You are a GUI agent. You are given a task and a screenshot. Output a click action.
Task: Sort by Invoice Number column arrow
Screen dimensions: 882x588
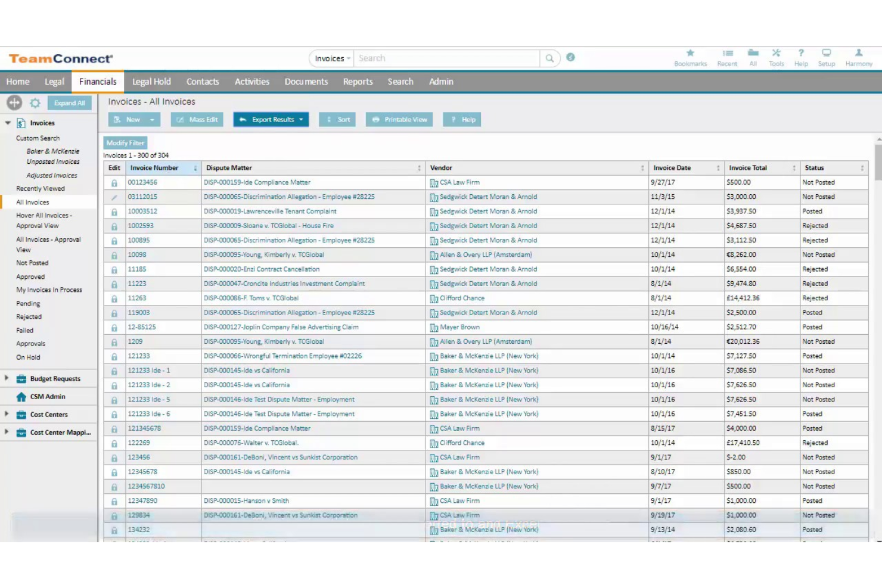(x=195, y=169)
